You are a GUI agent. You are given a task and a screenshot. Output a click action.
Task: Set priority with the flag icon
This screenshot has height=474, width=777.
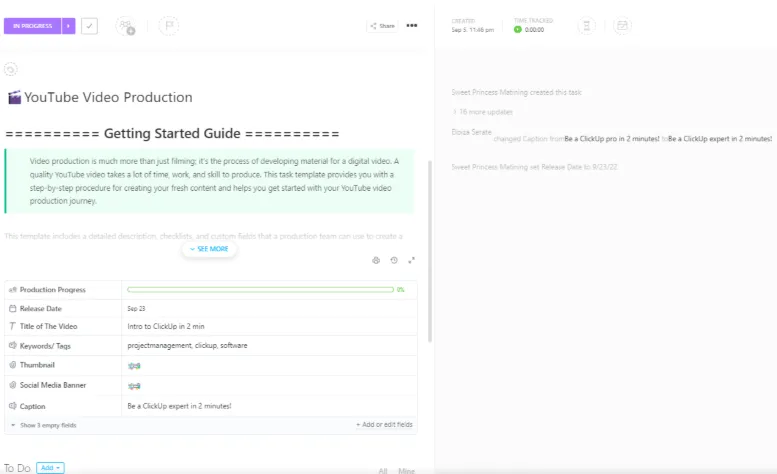point(169,25)
